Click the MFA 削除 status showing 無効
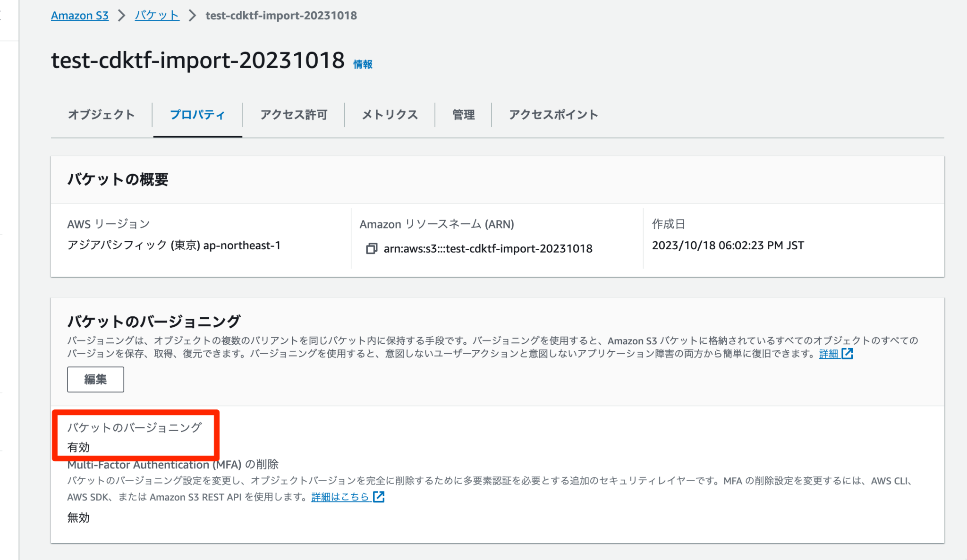 [78, 518]
